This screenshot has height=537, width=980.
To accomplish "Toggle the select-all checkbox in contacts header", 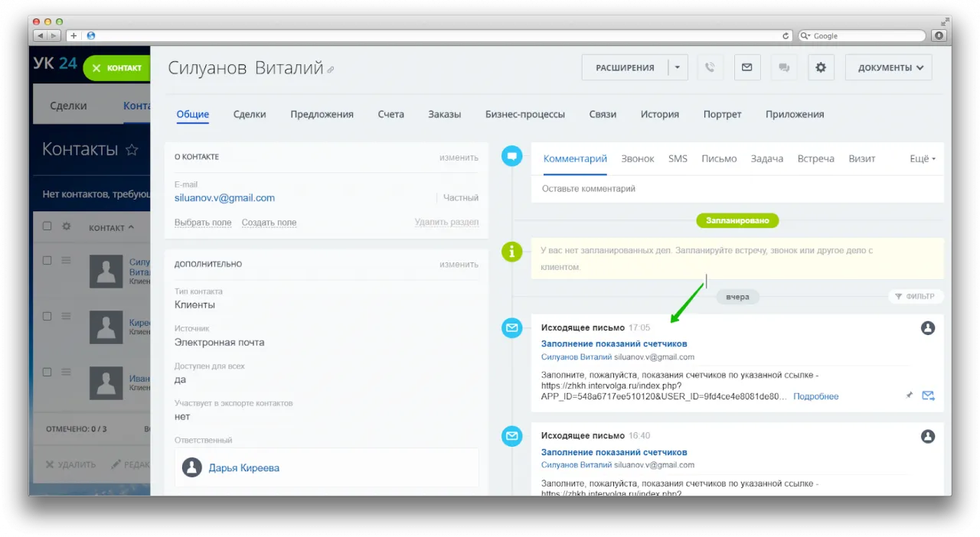I will pyautogui.click(x=47, y=226).
